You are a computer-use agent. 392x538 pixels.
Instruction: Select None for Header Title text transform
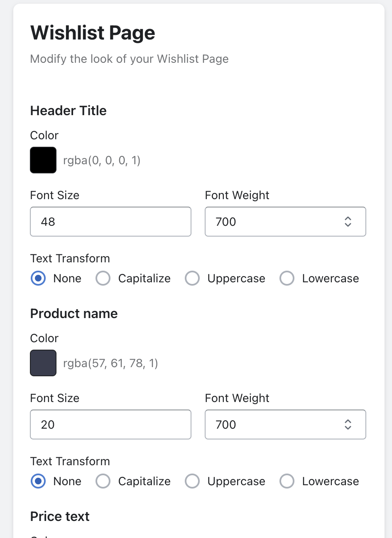39,278
